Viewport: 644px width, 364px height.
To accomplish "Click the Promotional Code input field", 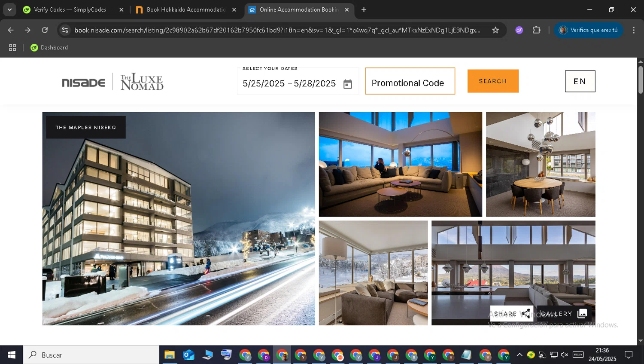I will (410, 81).
